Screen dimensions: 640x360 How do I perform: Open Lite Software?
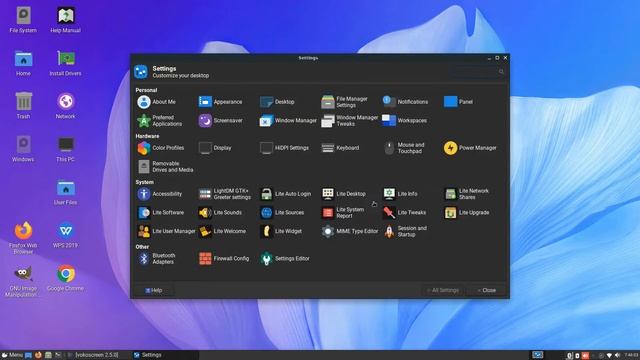160,213
